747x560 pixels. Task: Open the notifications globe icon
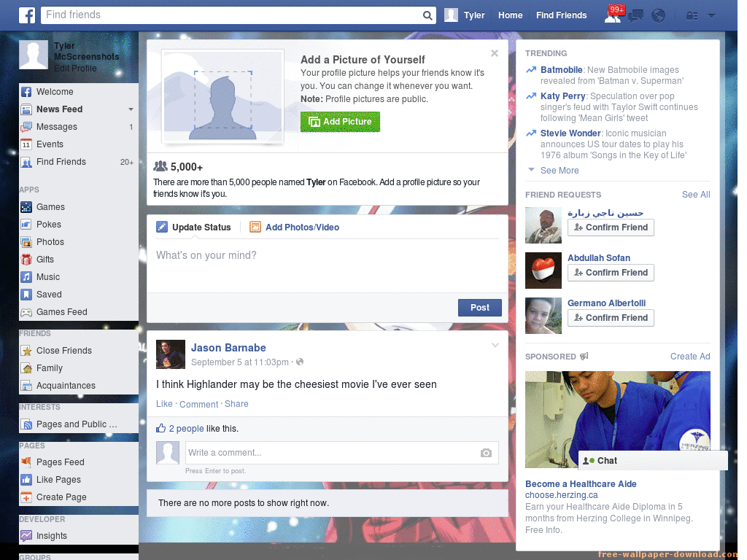pos(658,16)
